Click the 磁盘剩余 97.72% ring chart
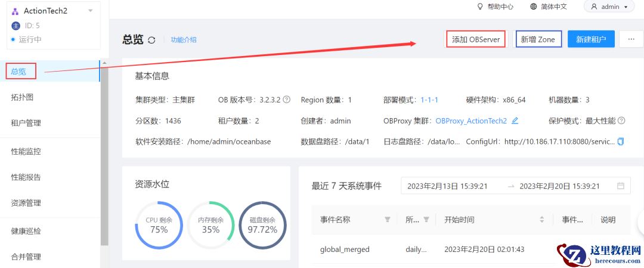The width and height of the screenshot is (644, 268). coord(262,225)
